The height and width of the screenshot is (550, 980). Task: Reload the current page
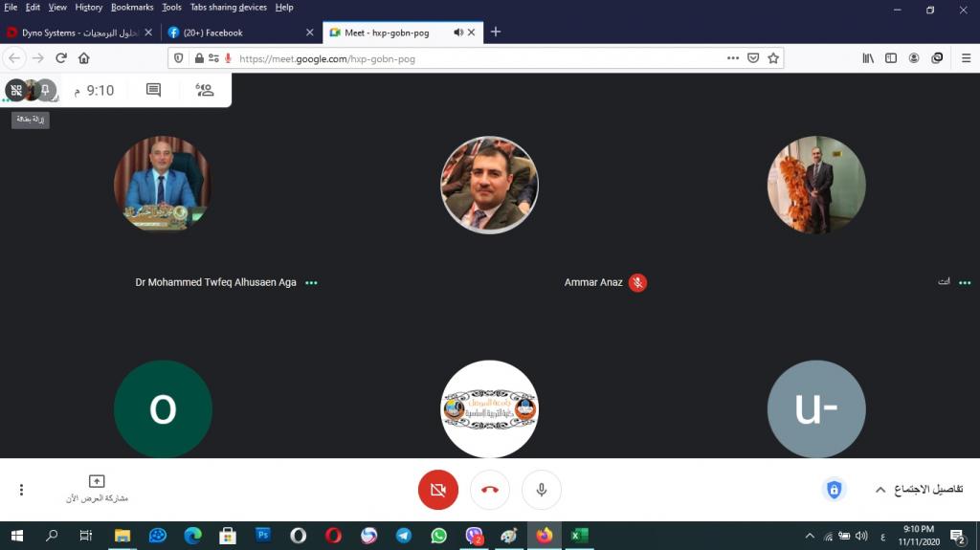61,58
